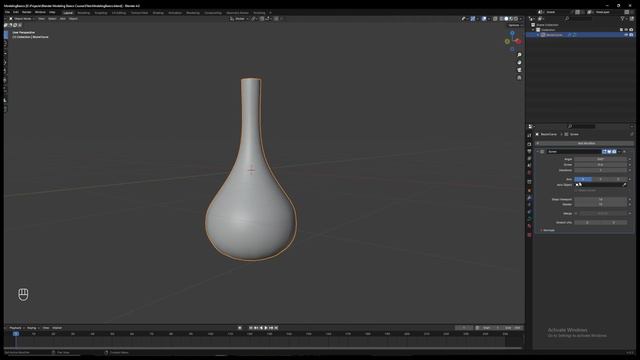Switch viewport shading to material preview

pos(511,19)
